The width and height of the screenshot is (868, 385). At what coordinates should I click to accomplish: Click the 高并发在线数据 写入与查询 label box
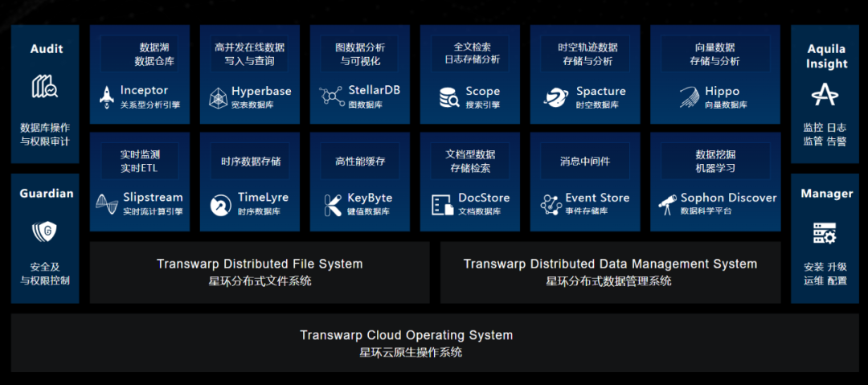(x=250, y=54)
